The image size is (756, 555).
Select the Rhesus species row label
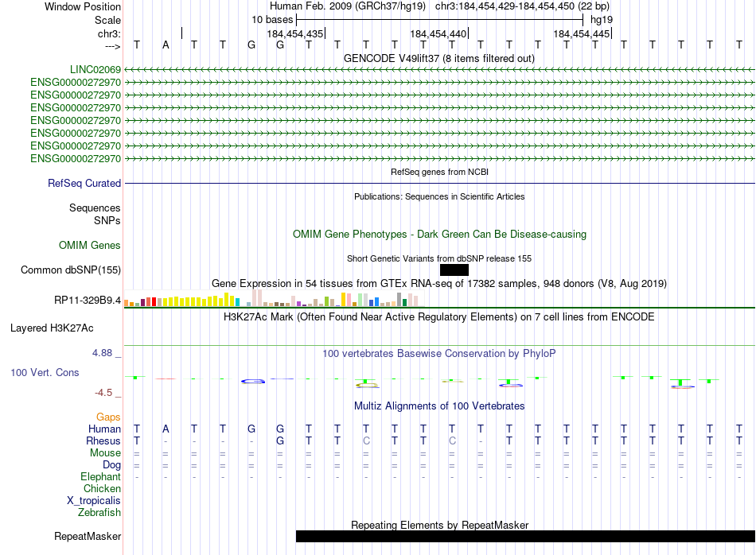click(103, 441)
